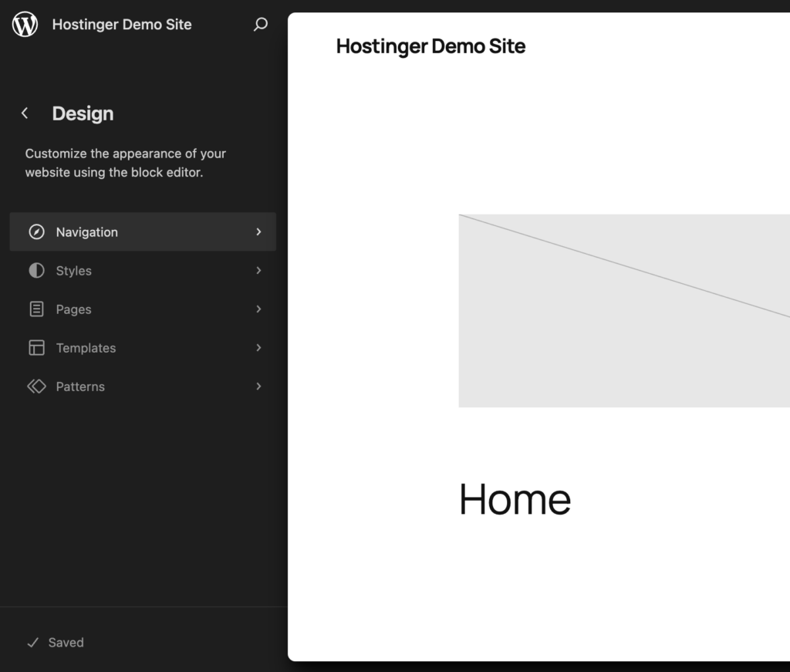Click the Templates layout icon
This screenshot has height=672, width=790.
(x=36, y=347)
